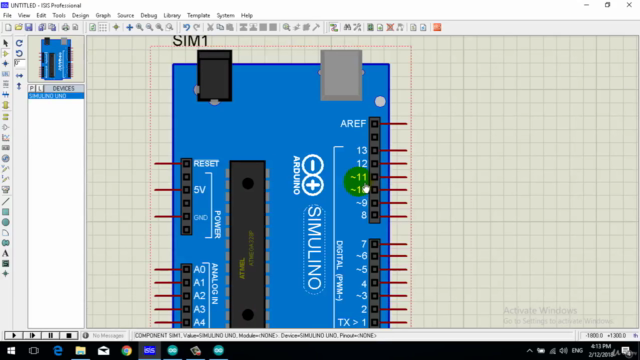The height and width of the screenshot is (360, 640).
Task: Open Arduino IDE from the taskbar
Action: point(173,351)
